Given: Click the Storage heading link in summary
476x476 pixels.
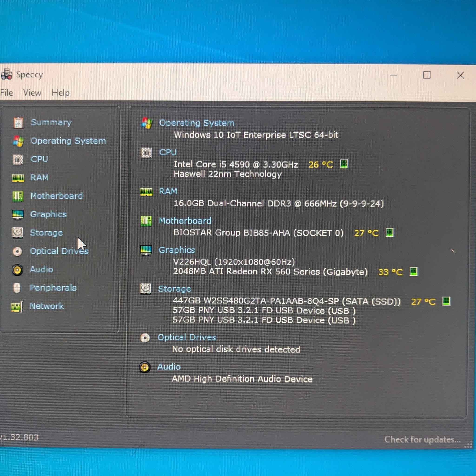Looking at the screenshot, I should (175, 289).
